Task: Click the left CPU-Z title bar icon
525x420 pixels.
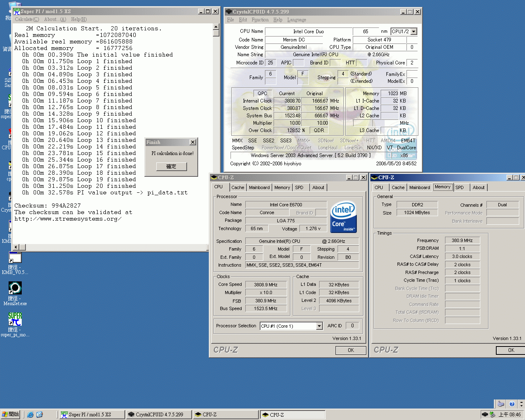Action: click(x=214, y=178)
